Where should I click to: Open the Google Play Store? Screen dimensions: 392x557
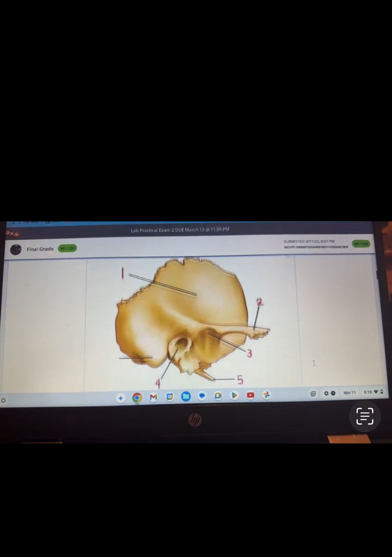coord(234,395)
